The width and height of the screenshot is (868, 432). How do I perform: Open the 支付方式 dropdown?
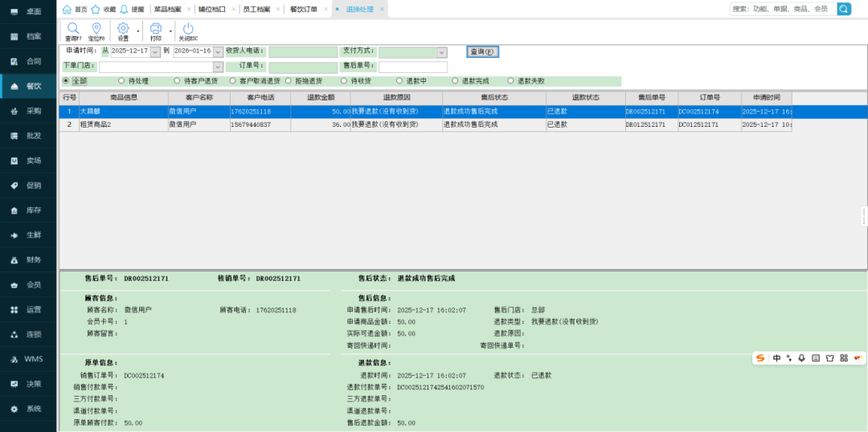point(441,52)
